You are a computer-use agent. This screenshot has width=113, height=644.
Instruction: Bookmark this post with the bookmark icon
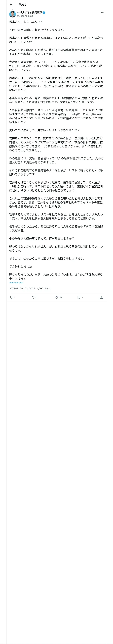(x=79, y=297)
